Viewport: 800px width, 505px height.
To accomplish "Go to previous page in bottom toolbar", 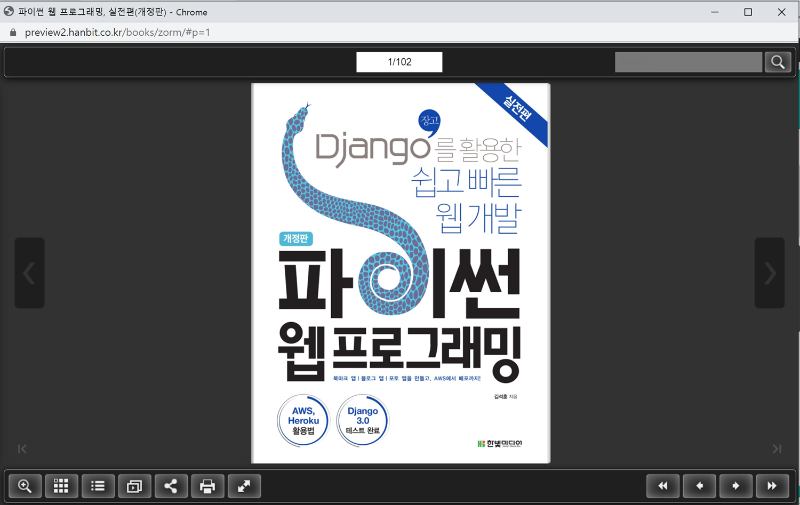I will pyautogui.click(x=699, y=486).
